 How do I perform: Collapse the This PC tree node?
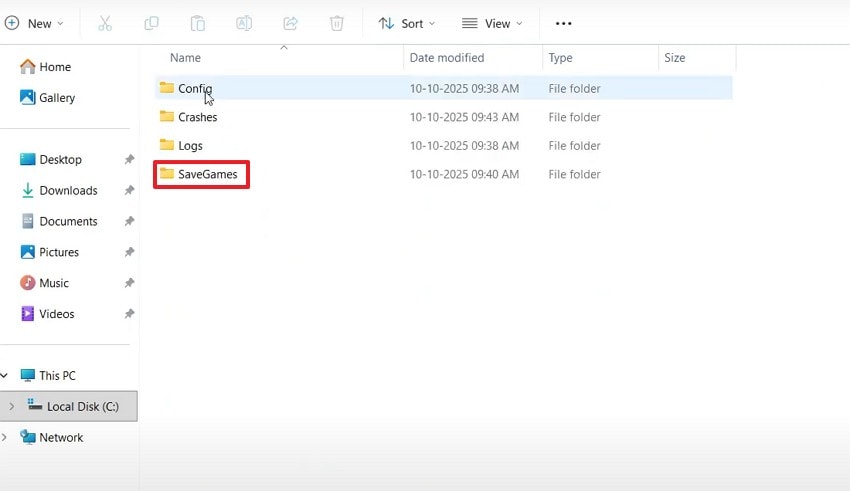click(x=4, y=375)
